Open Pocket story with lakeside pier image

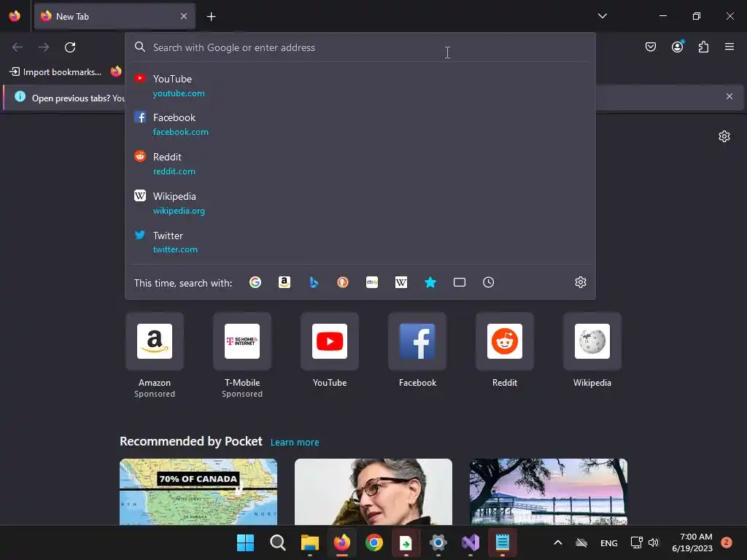coord(549,492)
